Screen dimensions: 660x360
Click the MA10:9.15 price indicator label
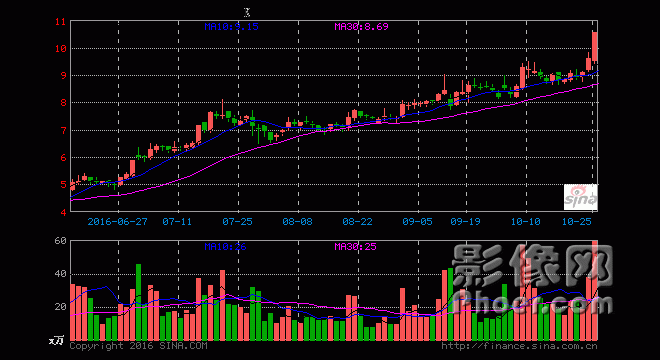(x=232, y=27)
